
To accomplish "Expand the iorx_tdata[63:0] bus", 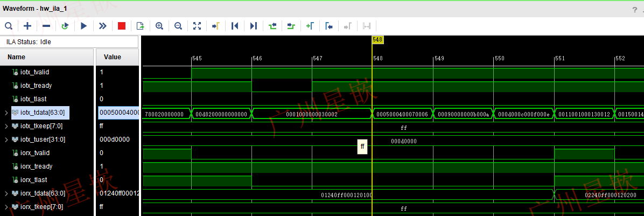I will click(x=6, y=193).
